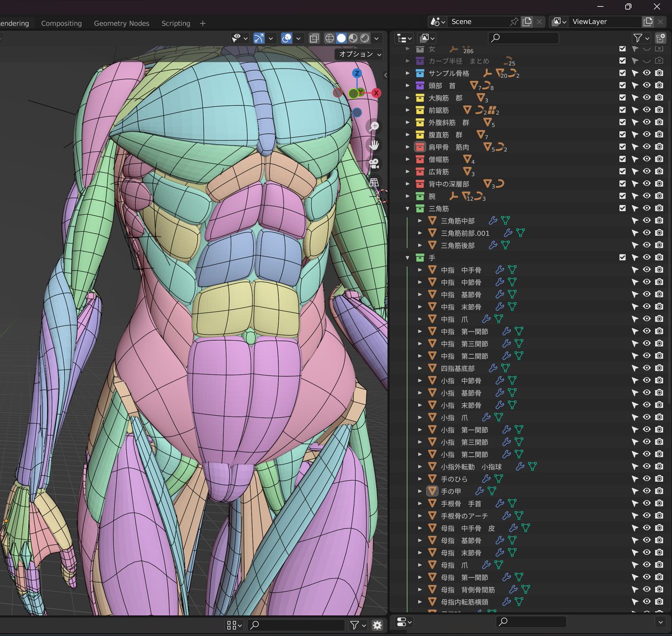
Task: Hide 外腹斜筋 群 collection with eye icon
Action: [647, 122]
